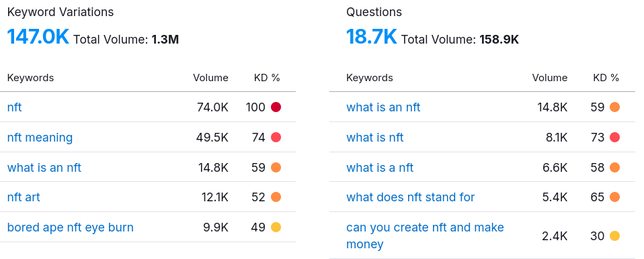Click the orange difficulty dot beside KD 65
Viewport: 644px width, 259px height.
[x=615, y=197]
